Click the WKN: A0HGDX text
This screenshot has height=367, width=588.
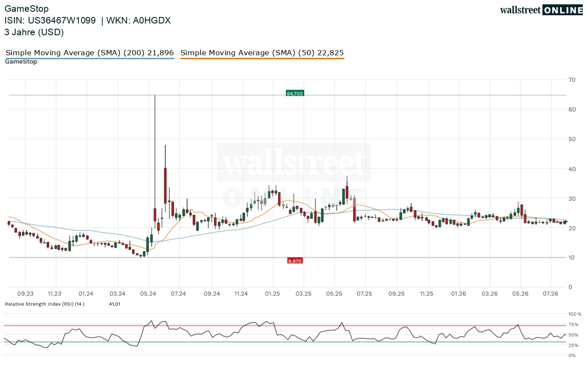coord(139,20)
